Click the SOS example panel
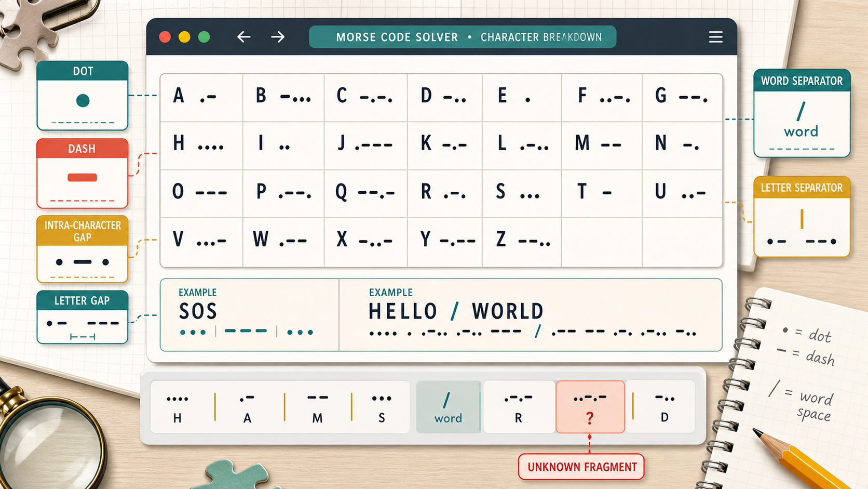The height and width of the screenshot is (489, 868). [250, 315]
